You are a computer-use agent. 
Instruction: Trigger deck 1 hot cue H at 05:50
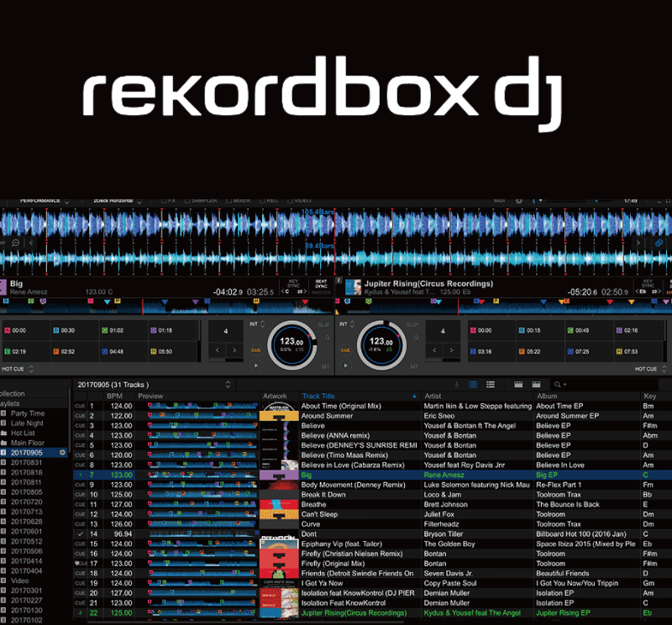point(172,351)
